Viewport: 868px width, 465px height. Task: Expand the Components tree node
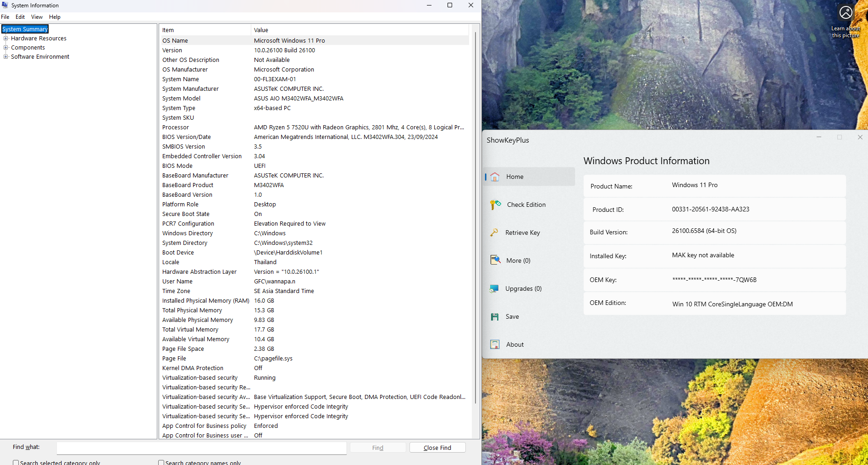pos(6,48)
